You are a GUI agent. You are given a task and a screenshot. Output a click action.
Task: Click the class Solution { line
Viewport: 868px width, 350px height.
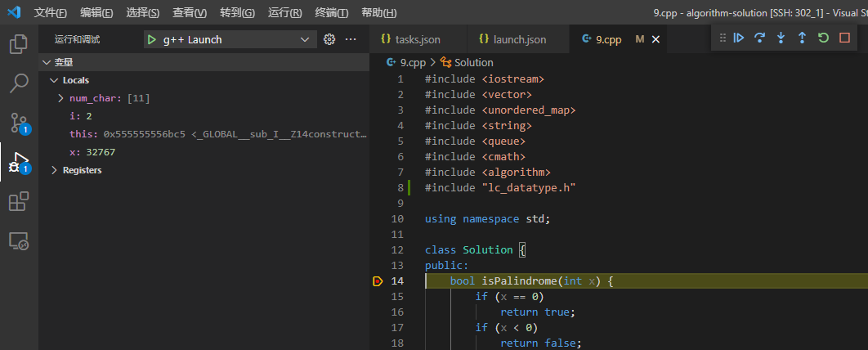click(x=475, y=249)
